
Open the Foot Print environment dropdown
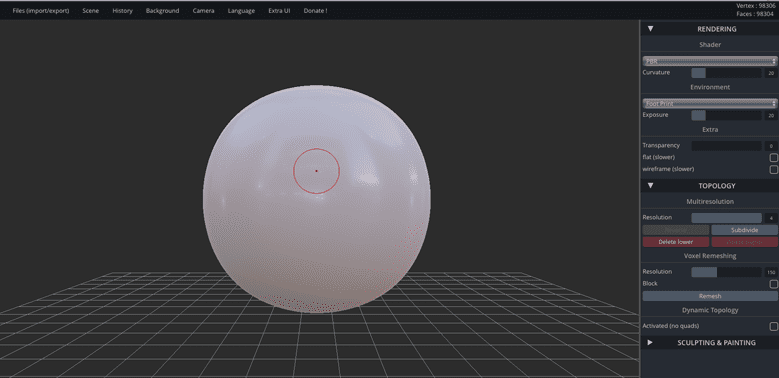[709, 103]
